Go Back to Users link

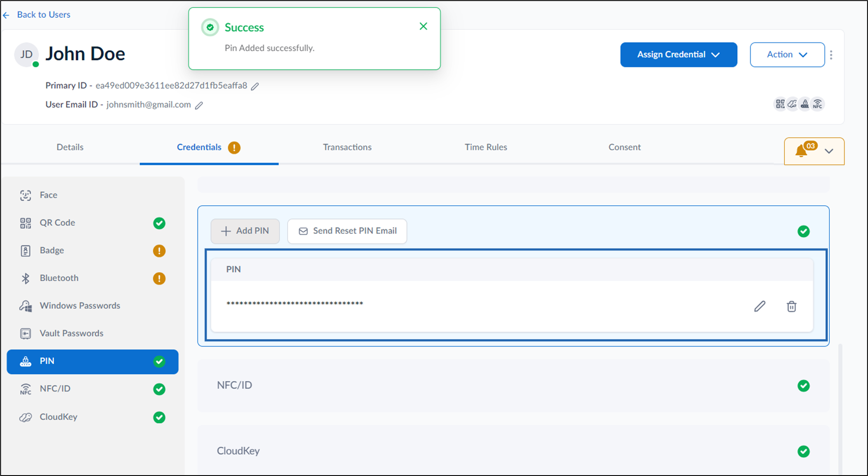pos(43,15)
